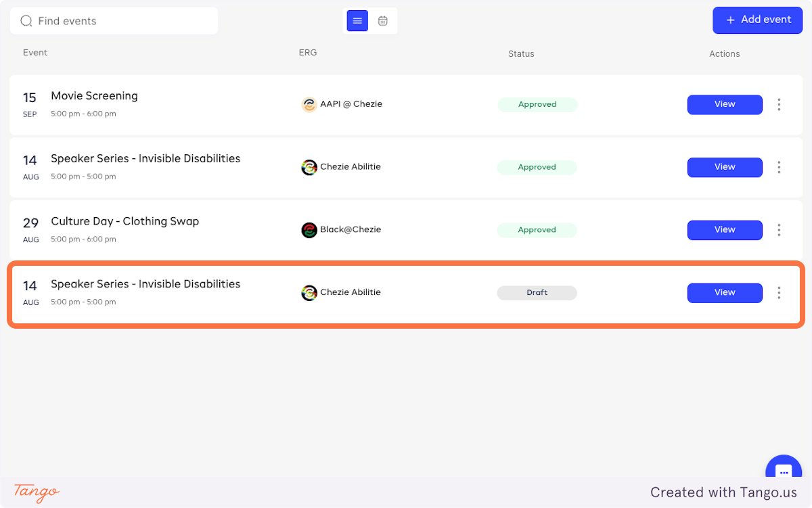This screenshot has width=812, height=508.
Task: Click the Add event button
Action: coord(757,20)
